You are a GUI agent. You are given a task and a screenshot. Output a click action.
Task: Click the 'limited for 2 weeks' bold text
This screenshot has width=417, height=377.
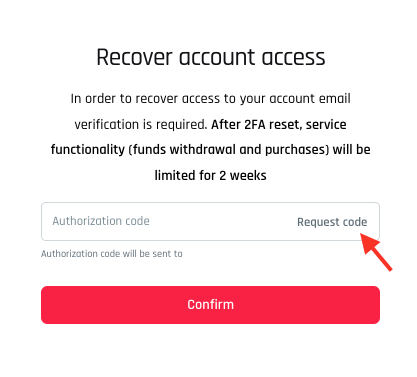point(210,175)
